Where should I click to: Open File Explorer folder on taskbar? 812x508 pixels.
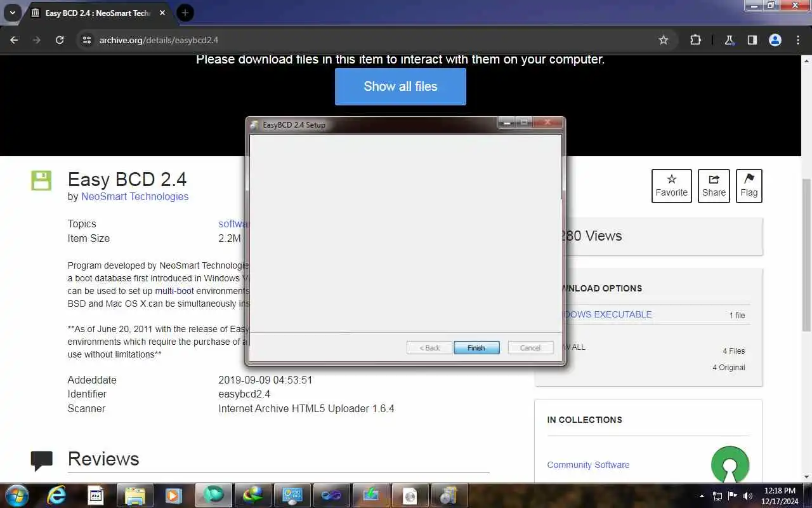click(135, 495)
